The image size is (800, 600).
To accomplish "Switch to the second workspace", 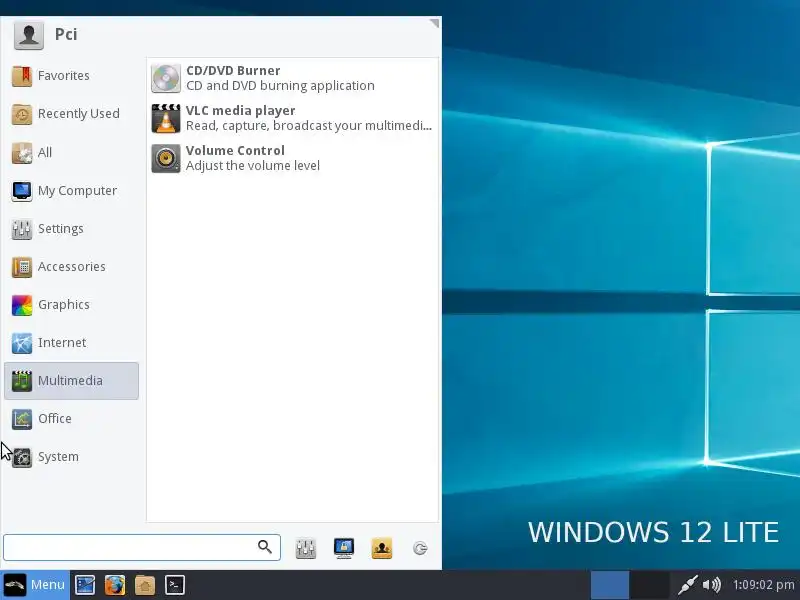I will tap(650, 585).
